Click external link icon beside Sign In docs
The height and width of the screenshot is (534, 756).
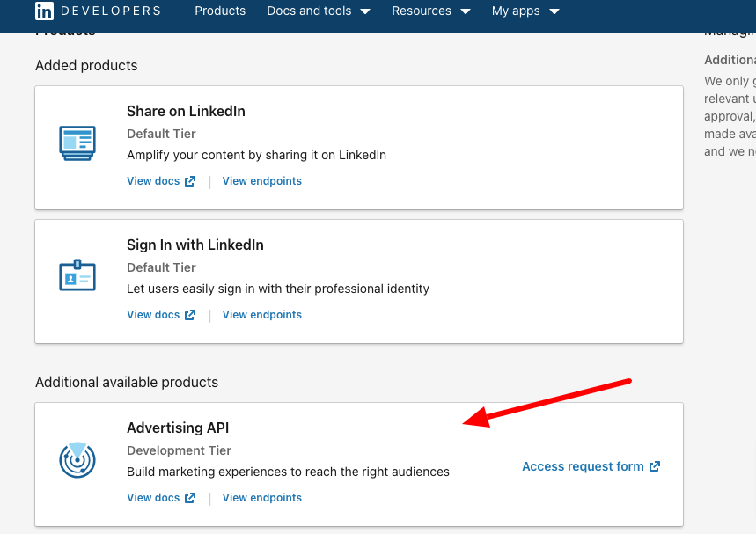click(190, 315)
